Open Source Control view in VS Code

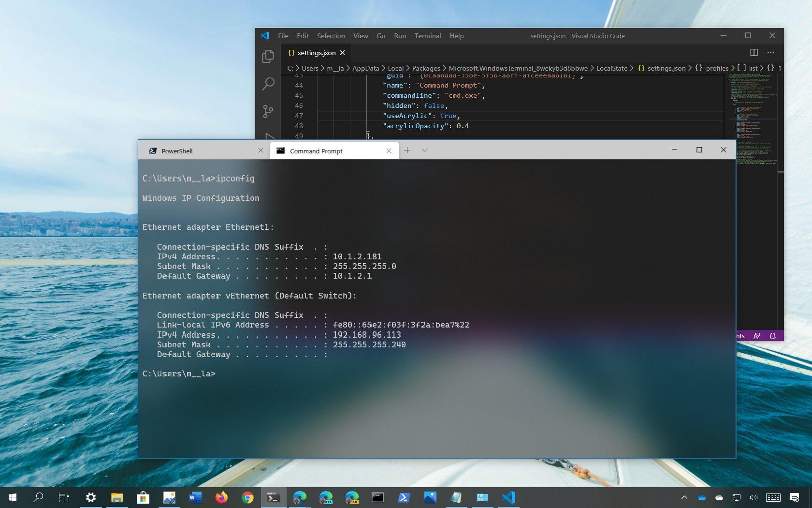click(x=268, y=111)
